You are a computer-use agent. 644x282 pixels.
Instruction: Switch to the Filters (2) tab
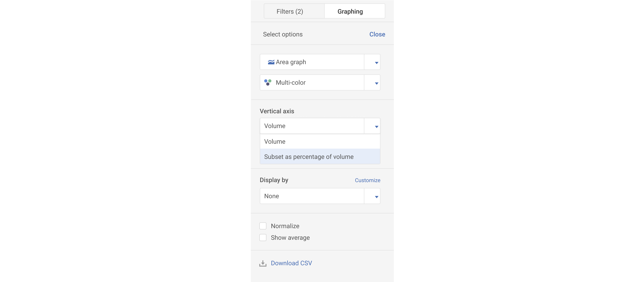click(x=290, y=11)
